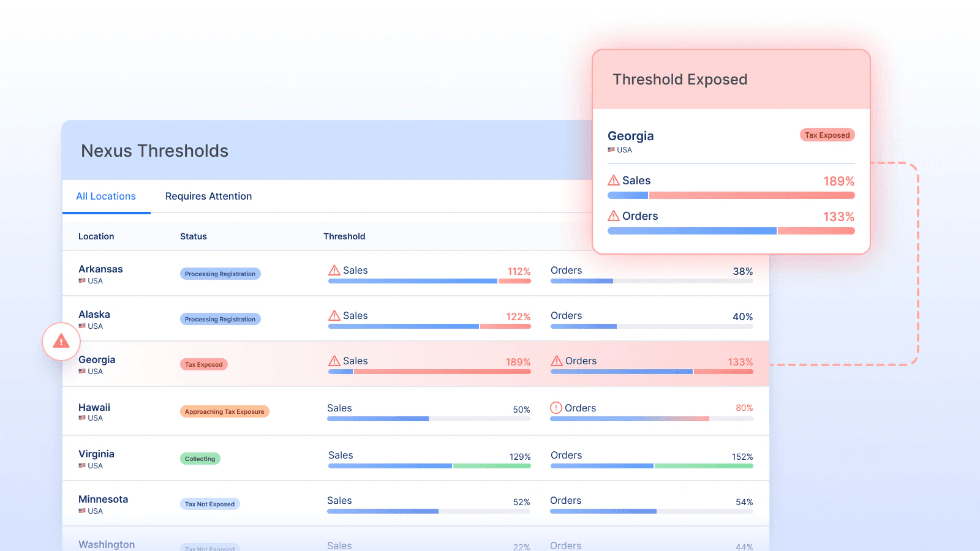The height and width of the screenshot is (551, 980).
Task: Click Virginia Collecting status badge
Action: click(200, 459)
